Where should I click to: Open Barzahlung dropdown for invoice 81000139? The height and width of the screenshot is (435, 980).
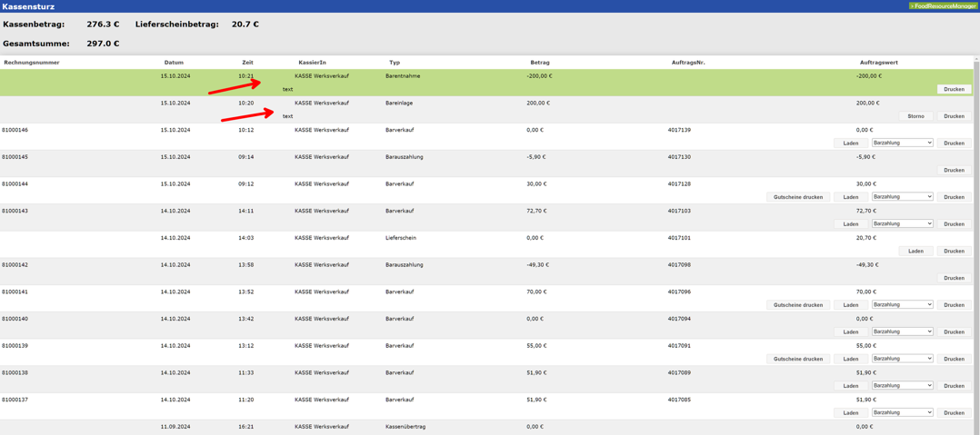pos(902,359)
